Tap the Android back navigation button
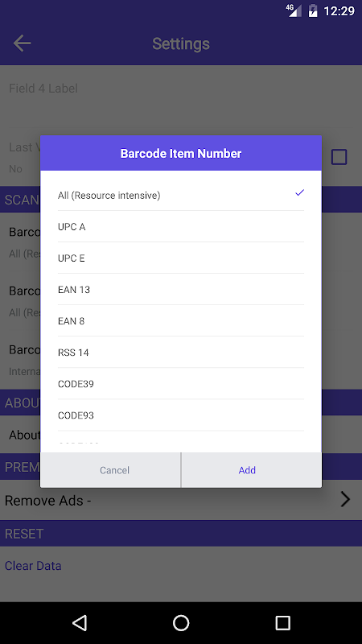 79,622
